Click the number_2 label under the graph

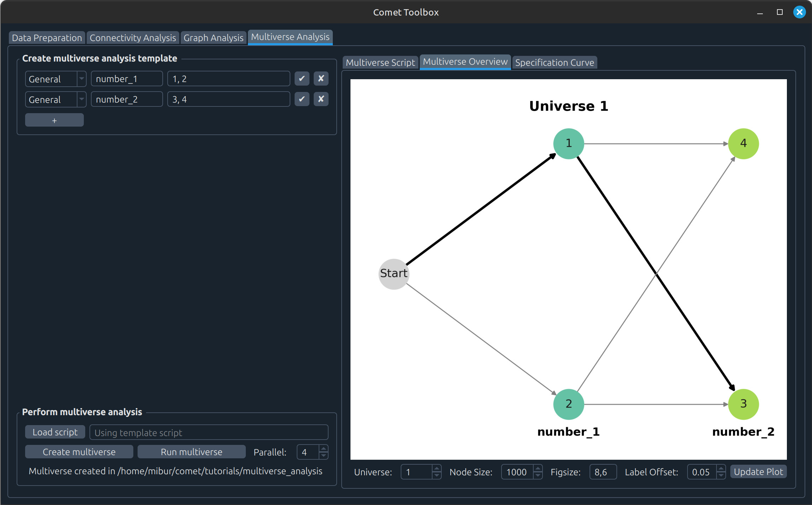(x=743, y=432)
